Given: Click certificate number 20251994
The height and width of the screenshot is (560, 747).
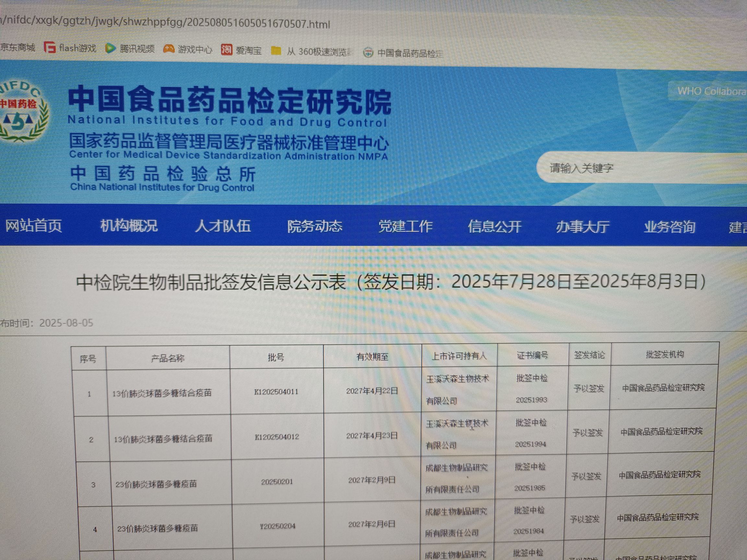Looking at the screenshot, I should (x=530, y=444).
